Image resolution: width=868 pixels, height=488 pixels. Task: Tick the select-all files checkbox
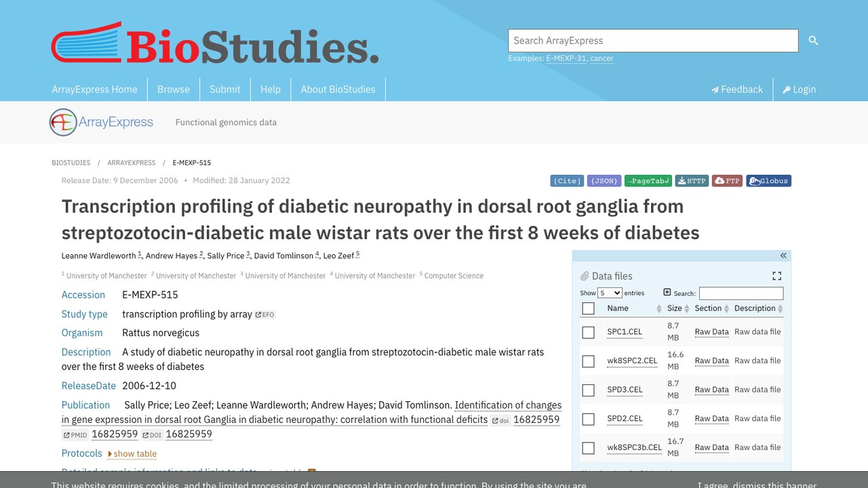click(x=588, y=308)
